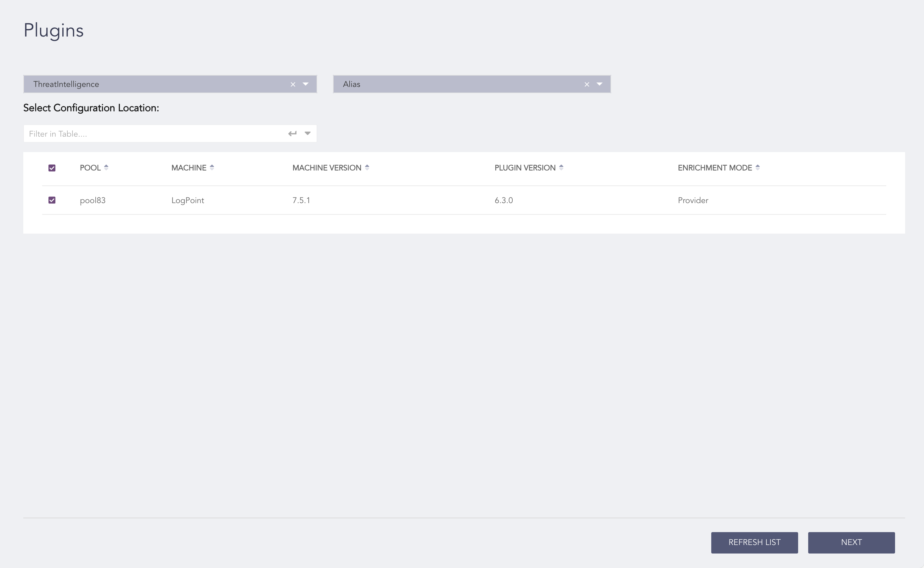Sort by the Enrichment Mode sort icon
924x568 pixels.
[x=757, y=168]
